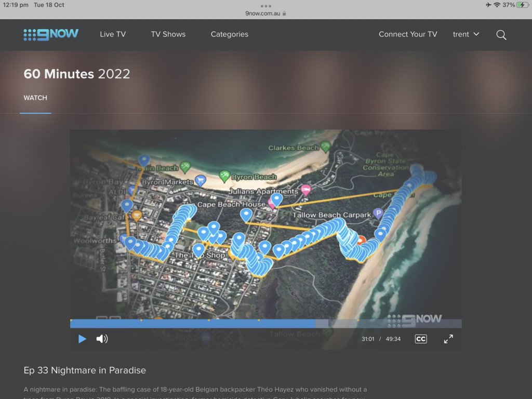Toggle closed captions CC button
532x399 pixels.
coord(420,339)
